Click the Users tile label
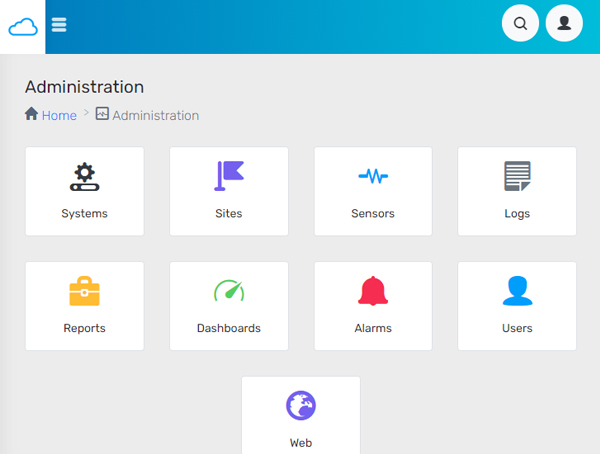Image resolution: width=600 pixels, height=454 pixels. click(517, 328)
